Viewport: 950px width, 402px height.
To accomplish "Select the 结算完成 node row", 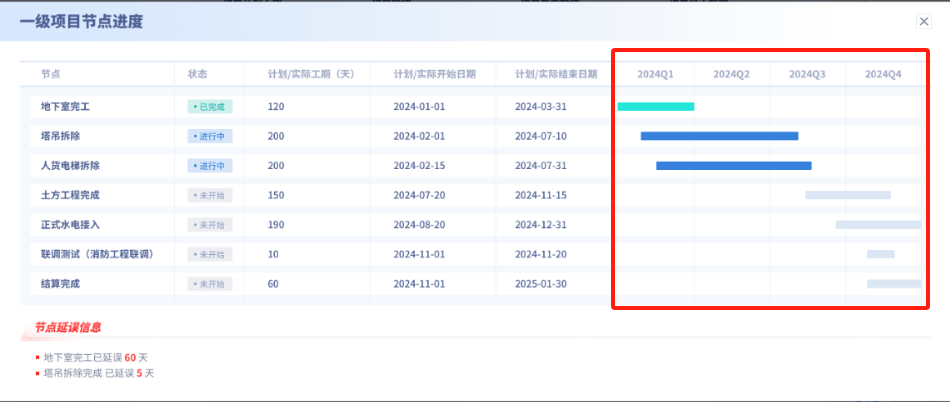I will click(476, 283).
